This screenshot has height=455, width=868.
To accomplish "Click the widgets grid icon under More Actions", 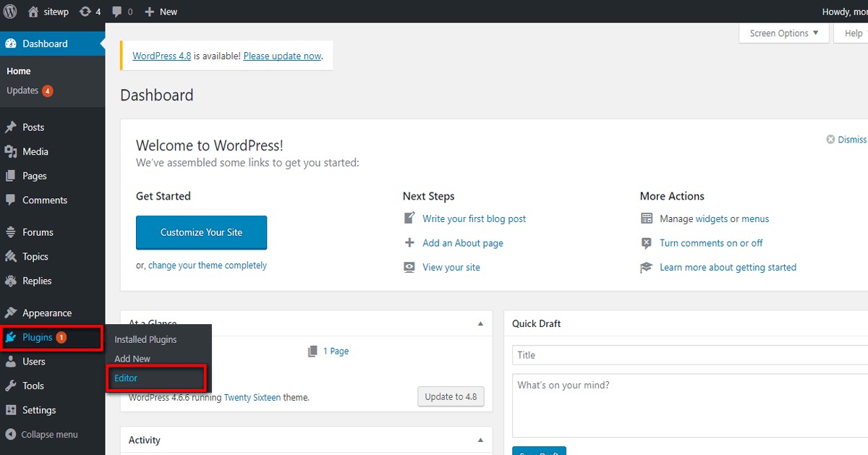I will point(647,218).
